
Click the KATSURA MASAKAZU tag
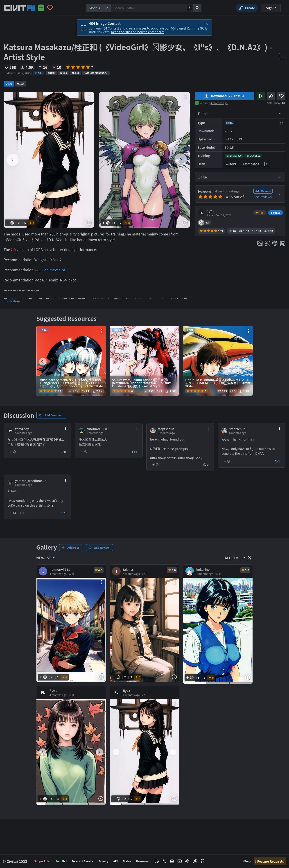[96, 73]
